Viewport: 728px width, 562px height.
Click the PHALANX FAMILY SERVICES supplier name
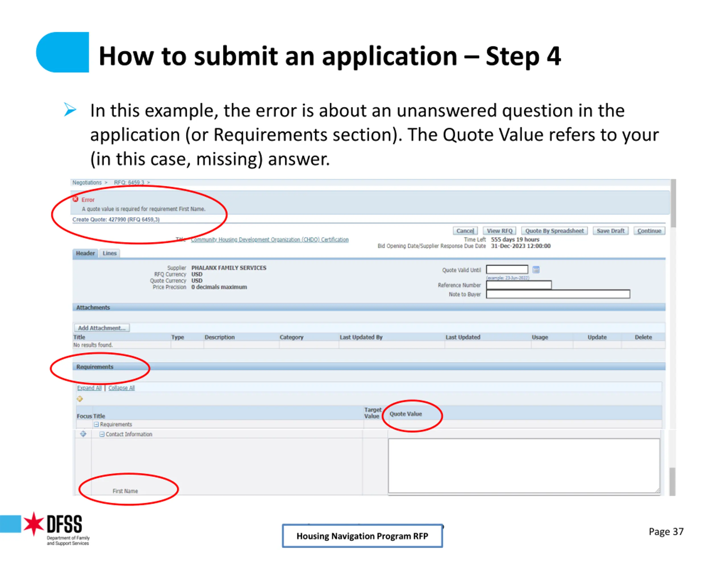229,268
